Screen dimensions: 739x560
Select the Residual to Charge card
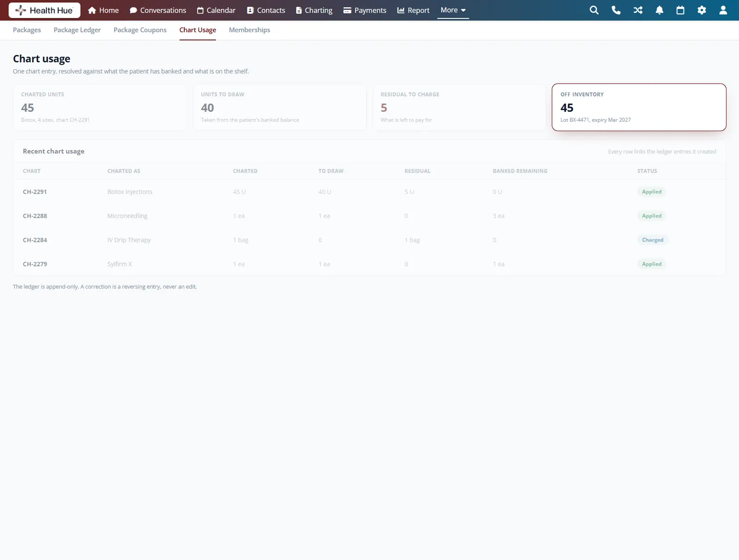click(x=459, y=107)
